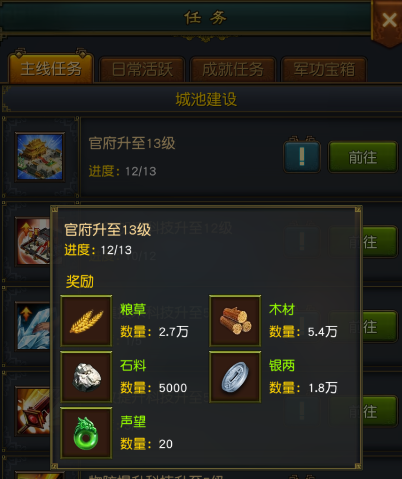This screenshot has width=402, height=479.
Task: Click the second quest's building upgrade icon
Action: click(33, 242)
